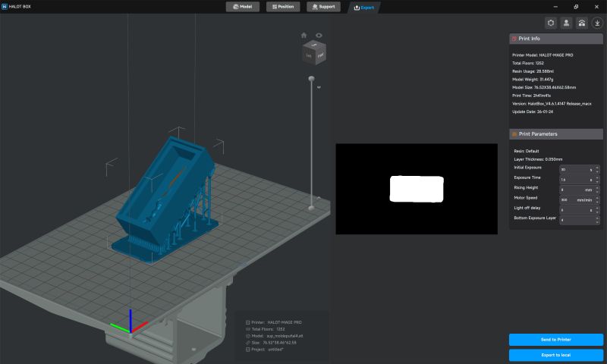Image resolution: width=607 pixels, height=364 pixels.
Task: Click the Printer line in overlay info box
Action: pyautogui.click(x=274, y=322)
